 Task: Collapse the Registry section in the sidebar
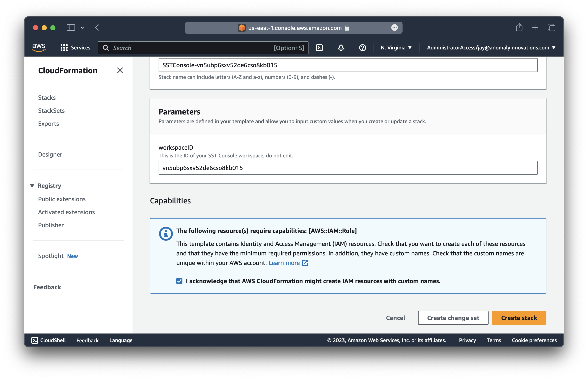32,185
